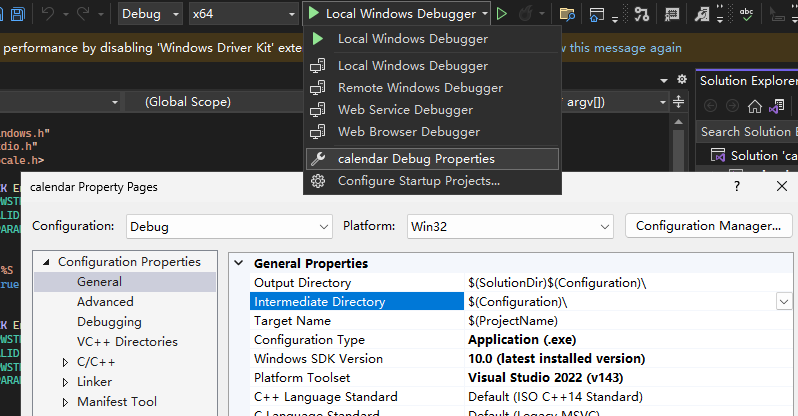
Task: Click Solution Explorer Home icon
Action: (755, 106)
